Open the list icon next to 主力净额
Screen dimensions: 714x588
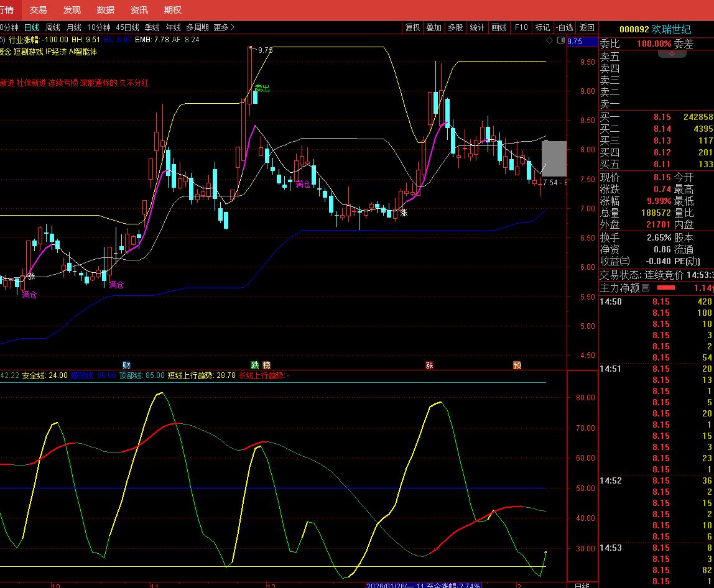point(645,288)
